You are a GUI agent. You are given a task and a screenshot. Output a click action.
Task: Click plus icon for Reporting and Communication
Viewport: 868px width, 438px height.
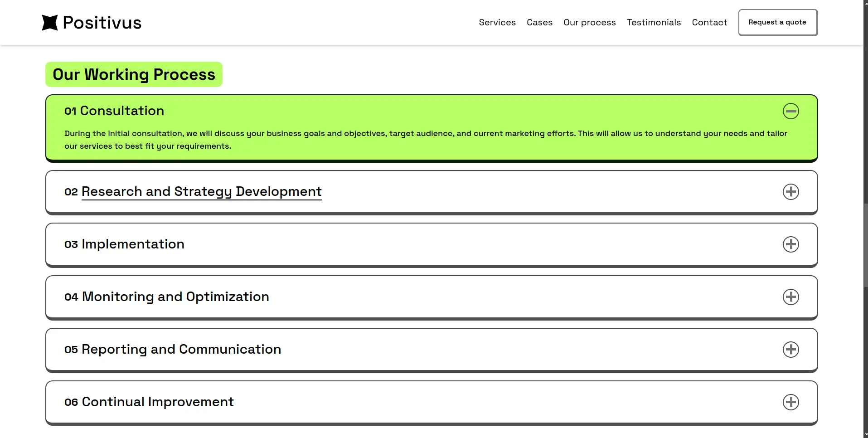(790, 350)
